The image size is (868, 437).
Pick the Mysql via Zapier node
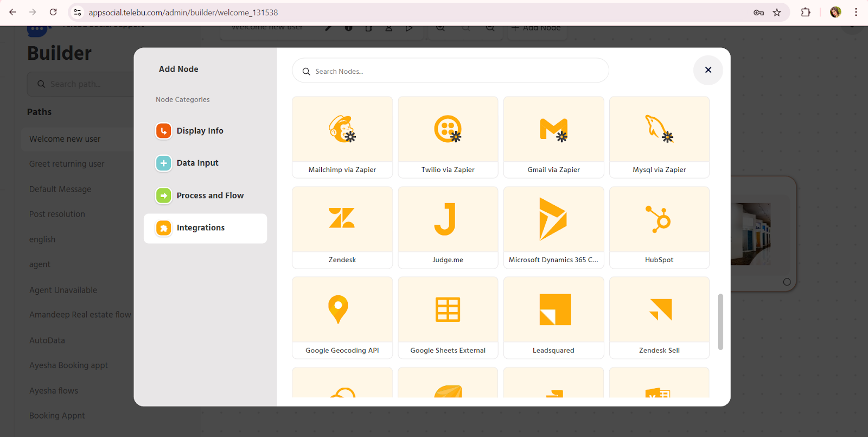click(x=659, y=137)
